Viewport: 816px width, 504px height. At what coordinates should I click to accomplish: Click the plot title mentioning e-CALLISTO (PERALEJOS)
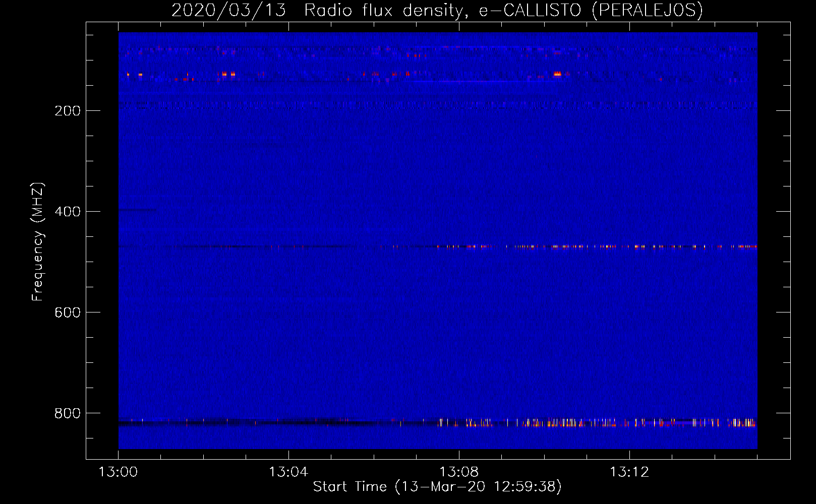(x=437, y=11)
